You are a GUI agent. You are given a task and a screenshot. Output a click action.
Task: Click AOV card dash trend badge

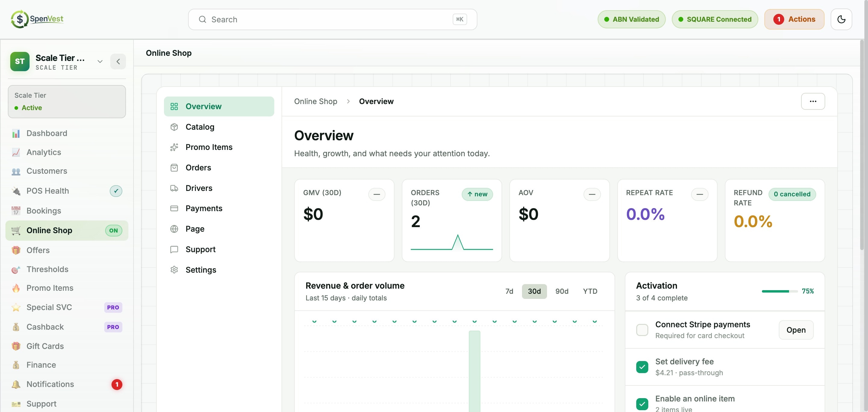point(592,194)
